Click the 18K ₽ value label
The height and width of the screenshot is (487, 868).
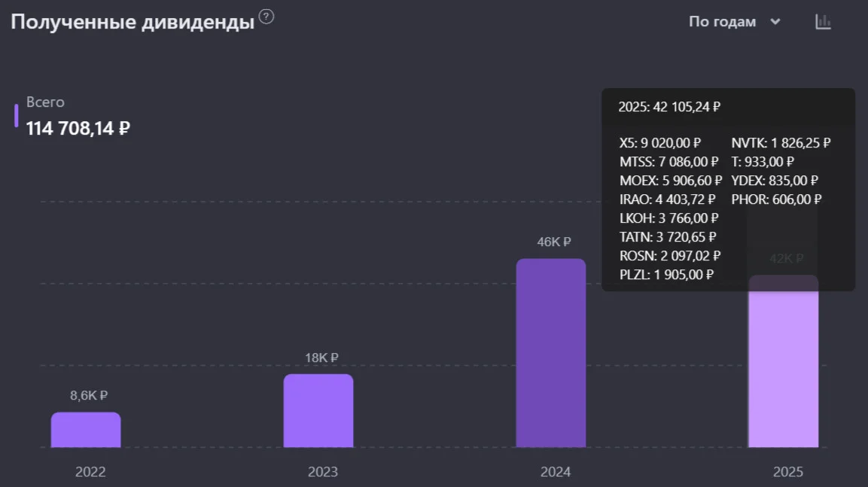[321, 358]
